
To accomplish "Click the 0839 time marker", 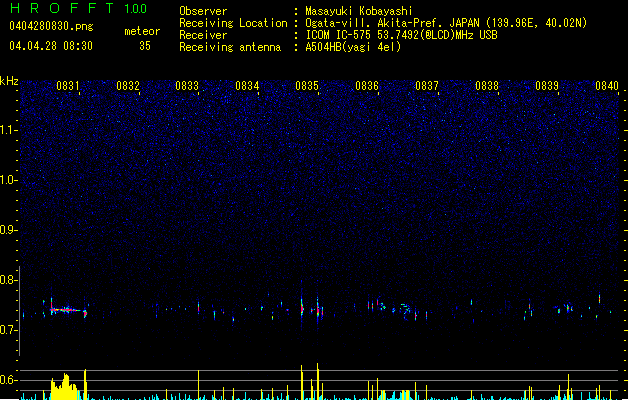I will [x=547, y=86].
